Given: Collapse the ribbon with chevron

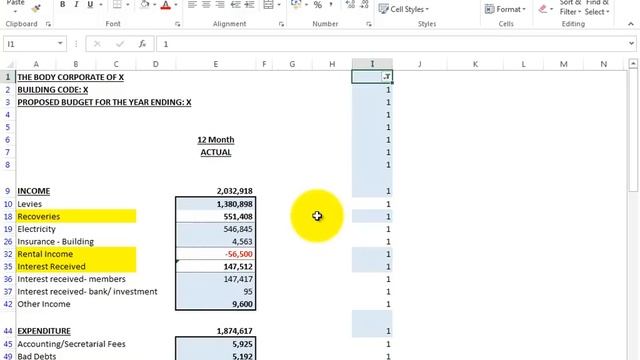Looking at the screenshot, I should coord(631,24).
